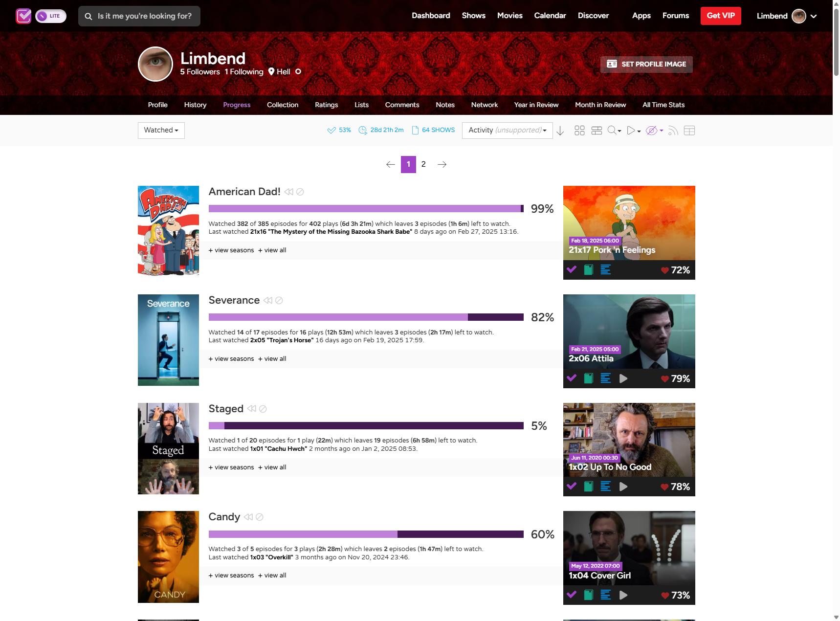Open the Calendar menu in header
Screen dimensions: 840x621
[550, 16]
